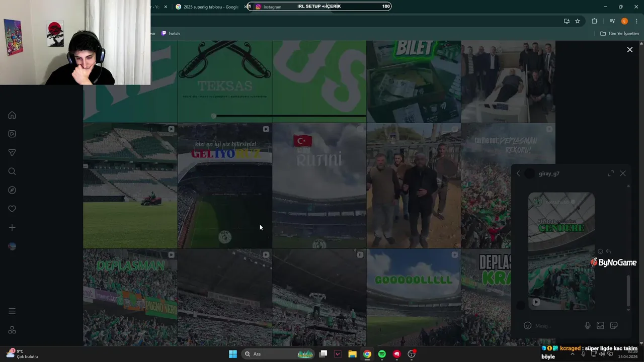Open the Chrome three-dot menu
Screen dimensions: 644x362
pos(636,21)
